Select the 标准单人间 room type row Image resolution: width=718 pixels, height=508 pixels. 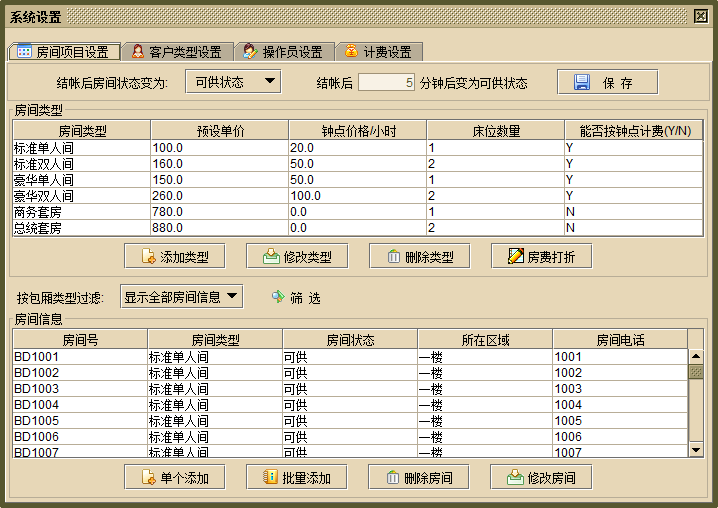coord(358,148)
